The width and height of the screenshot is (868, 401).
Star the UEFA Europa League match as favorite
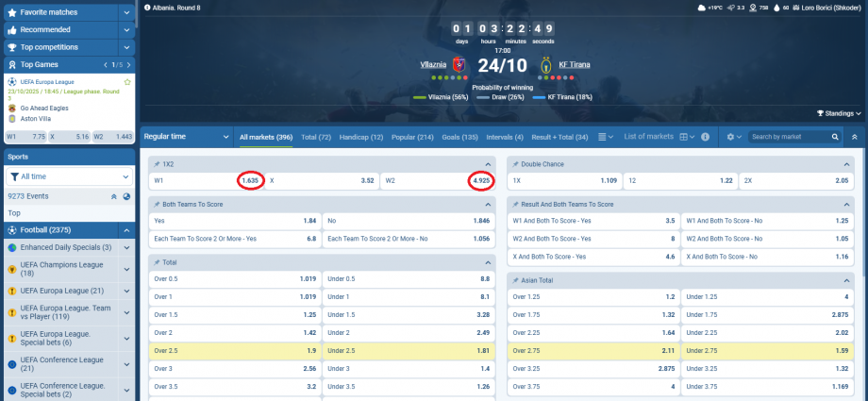click(127, 82)
